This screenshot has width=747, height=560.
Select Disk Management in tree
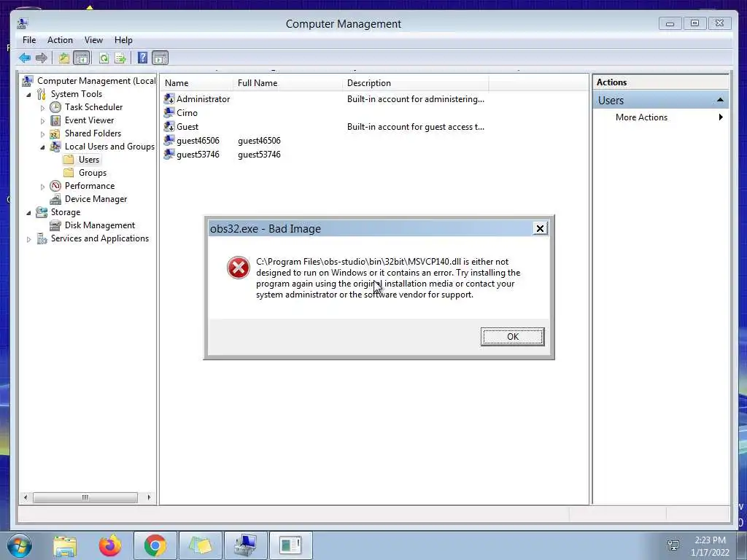[x=99, y=225]
